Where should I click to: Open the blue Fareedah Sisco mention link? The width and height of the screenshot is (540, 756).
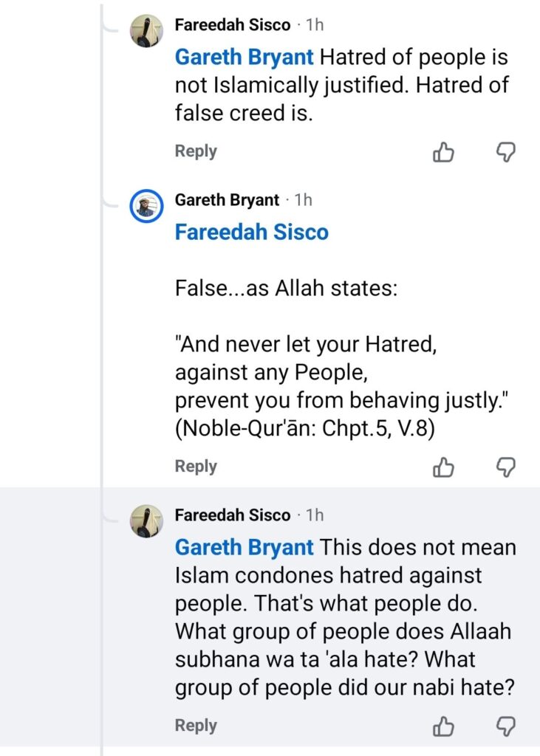(251, 232)
